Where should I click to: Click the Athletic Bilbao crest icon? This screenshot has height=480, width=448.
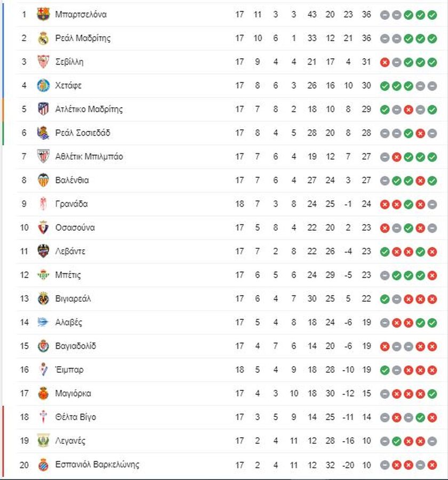click(x=43, y=156)
